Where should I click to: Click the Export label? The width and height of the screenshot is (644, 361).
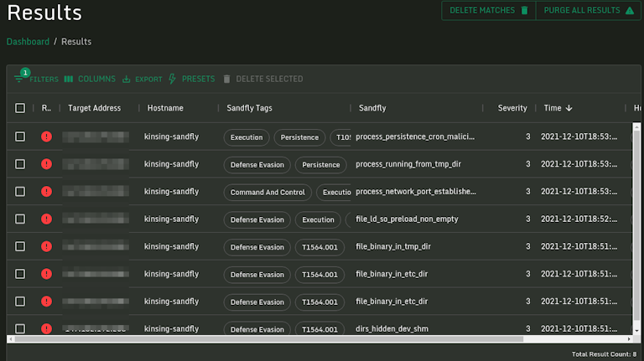[x=148, y=80]
